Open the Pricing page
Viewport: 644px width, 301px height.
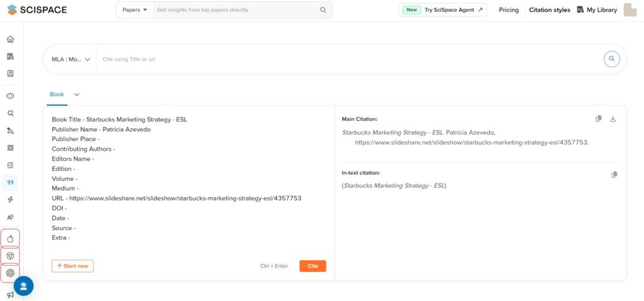coord(508,10)
